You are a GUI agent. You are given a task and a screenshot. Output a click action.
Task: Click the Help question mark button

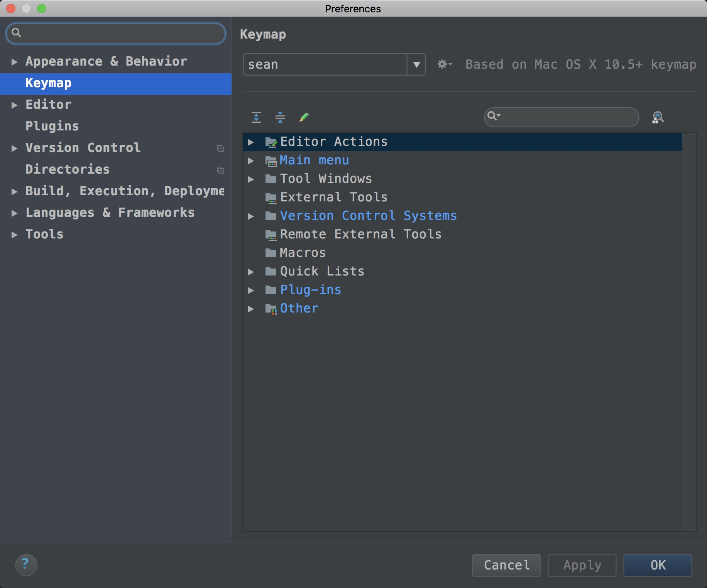point(26,564)
